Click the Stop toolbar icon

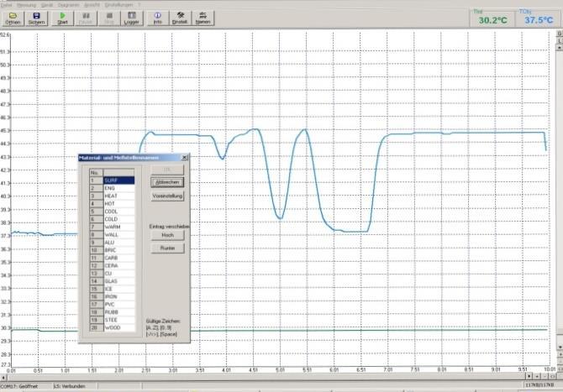pos(109,18)
